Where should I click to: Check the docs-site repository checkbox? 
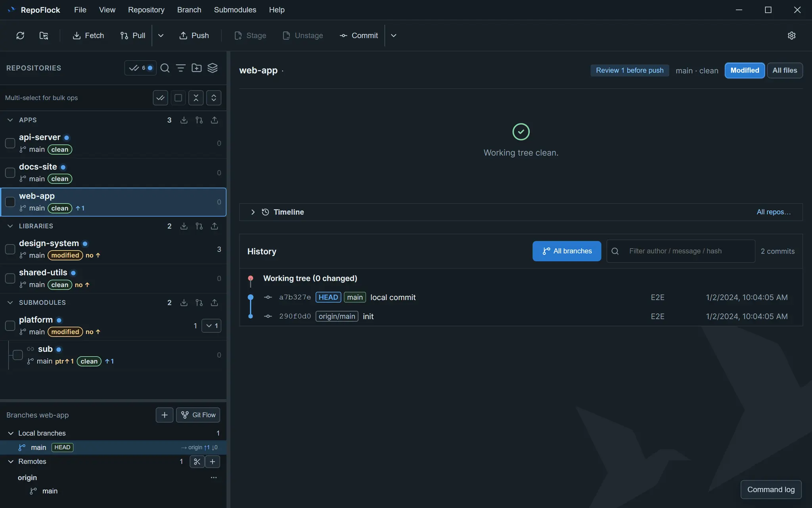10,173
